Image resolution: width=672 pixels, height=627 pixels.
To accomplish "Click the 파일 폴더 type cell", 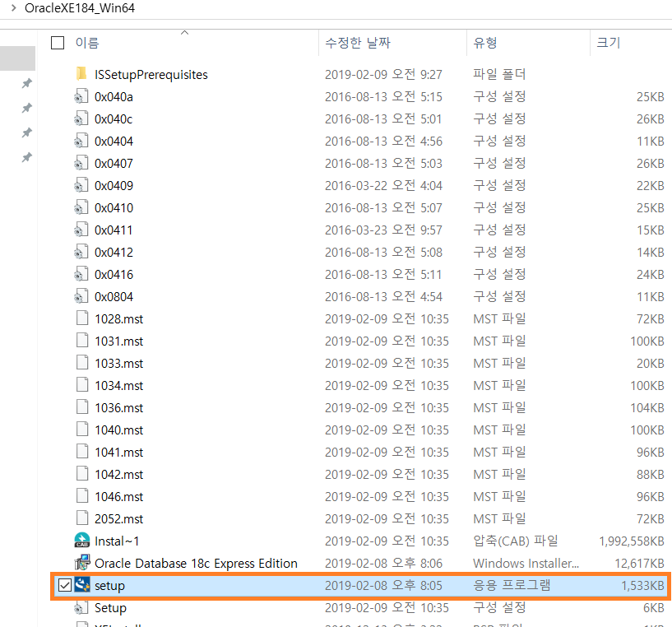I will coord(499,74).
